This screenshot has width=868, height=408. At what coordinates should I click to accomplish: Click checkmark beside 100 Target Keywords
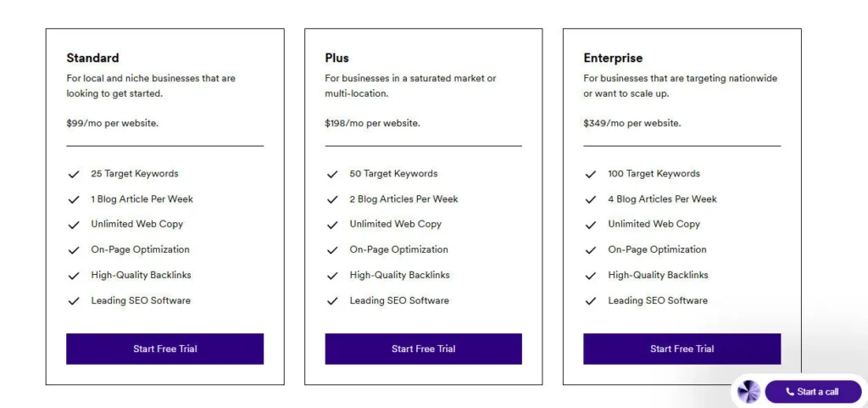click(591, 174)
